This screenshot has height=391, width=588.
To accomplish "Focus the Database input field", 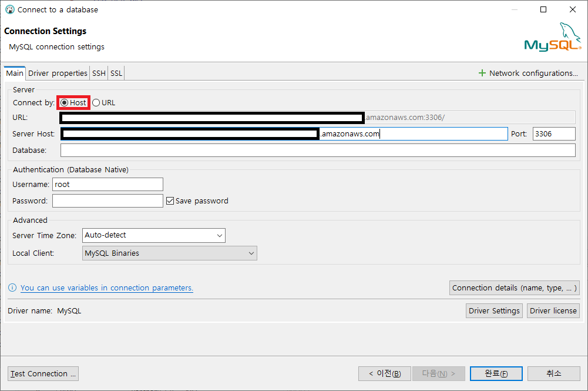I will [x=318, y=151].
